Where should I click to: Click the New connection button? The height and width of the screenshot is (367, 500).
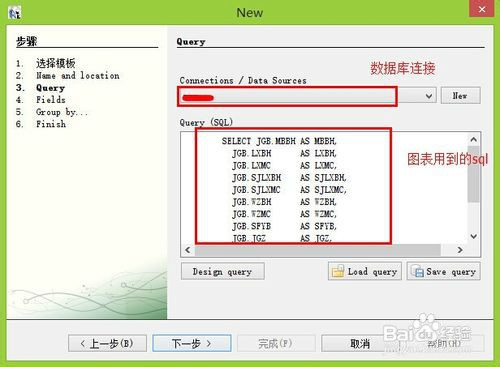tap(460, 96)
